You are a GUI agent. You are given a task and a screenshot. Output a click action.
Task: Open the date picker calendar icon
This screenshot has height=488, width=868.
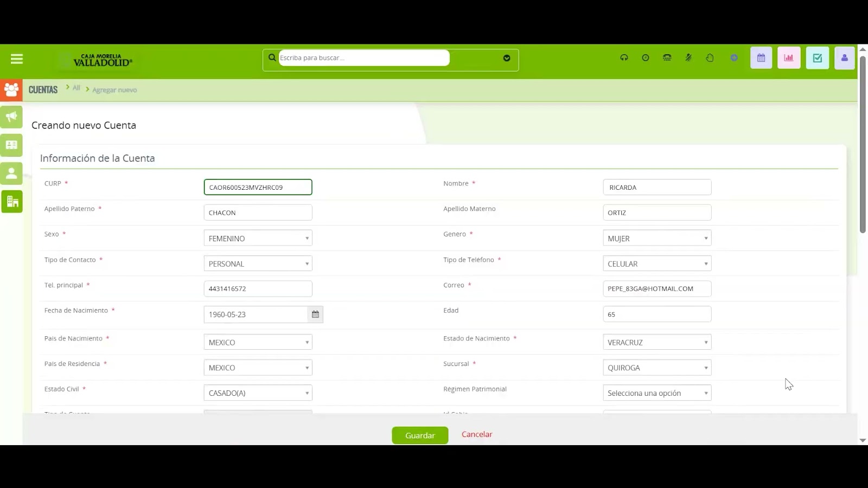[315, 314]
